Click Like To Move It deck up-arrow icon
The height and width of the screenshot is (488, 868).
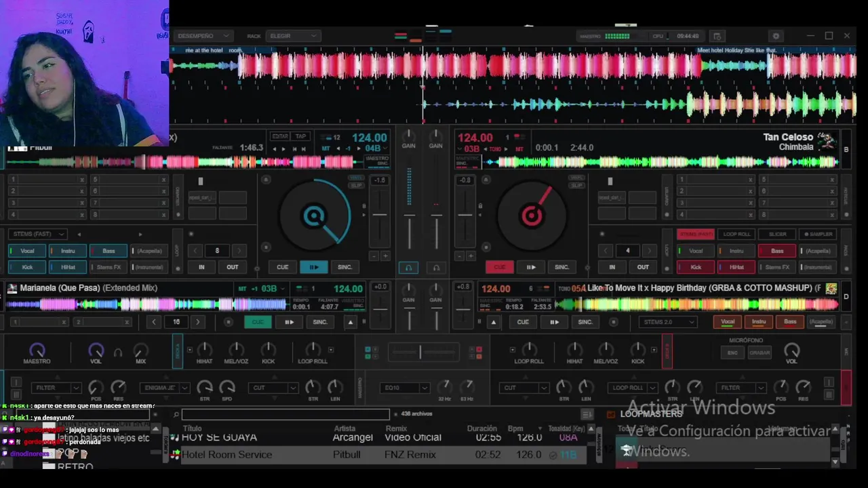coord(494,322)
